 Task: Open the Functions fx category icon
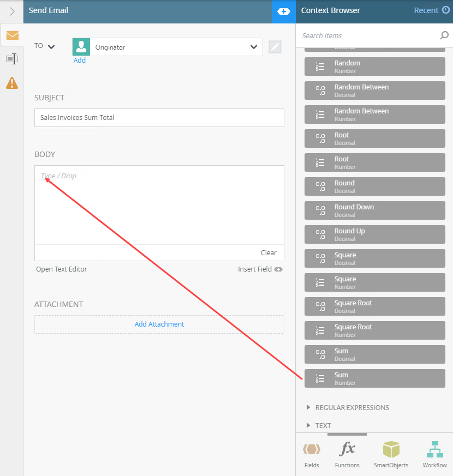(347, 449)
